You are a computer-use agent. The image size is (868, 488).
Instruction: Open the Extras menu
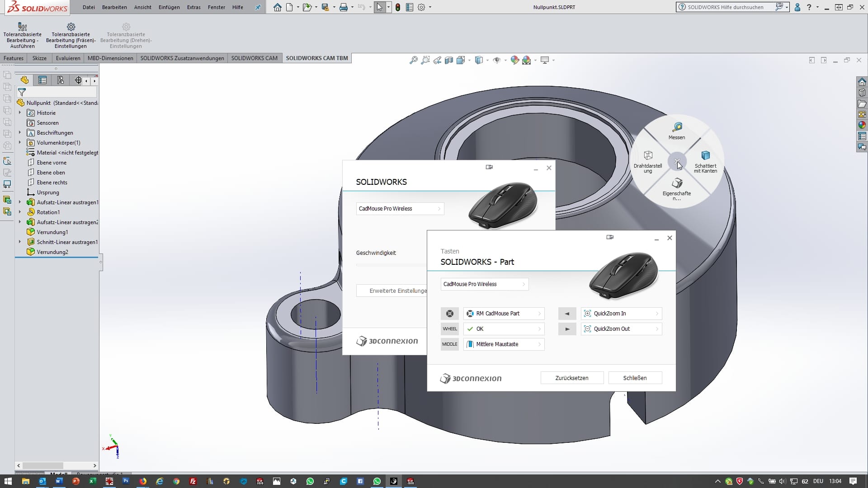[x=193, y=7]
